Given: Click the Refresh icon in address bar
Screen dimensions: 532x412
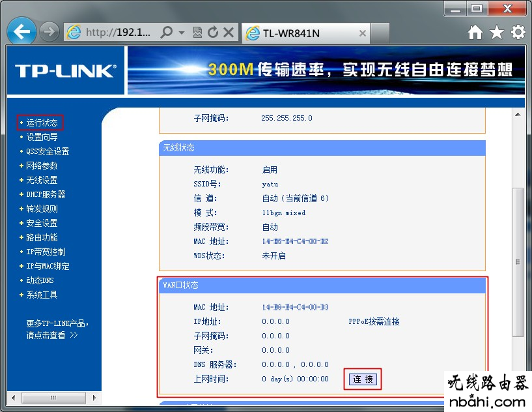Looking at the screenshot, I should pos(213,32).
